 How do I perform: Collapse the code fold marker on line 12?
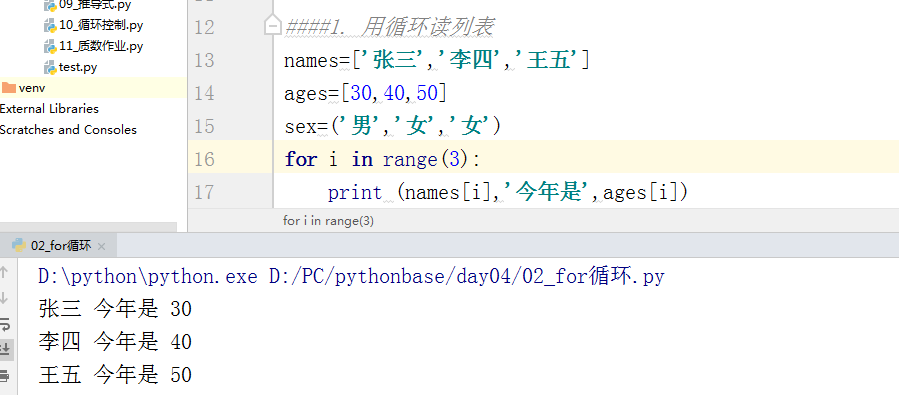pyautogui.click(x=272, y=26)
